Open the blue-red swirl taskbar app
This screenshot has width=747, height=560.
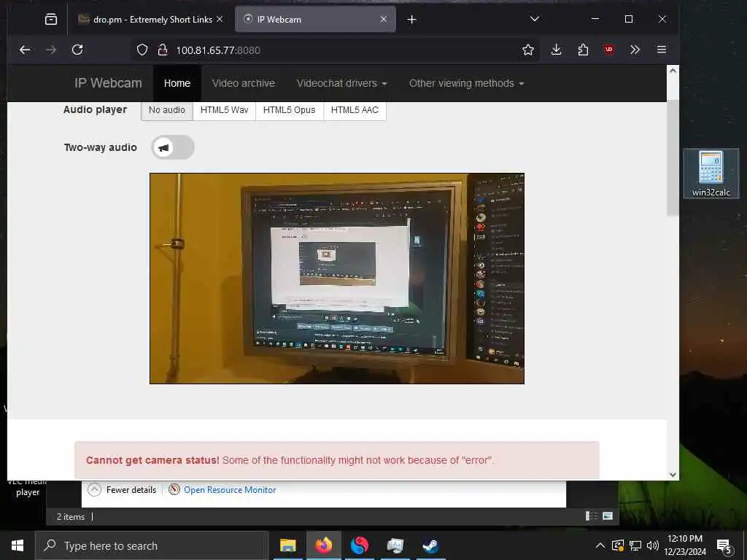coord(360,545)
